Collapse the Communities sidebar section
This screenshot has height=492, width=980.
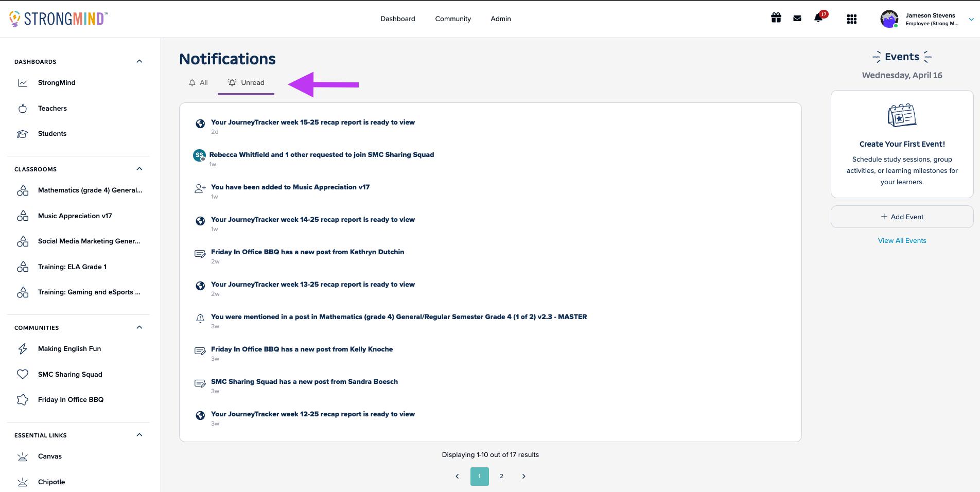139,327
